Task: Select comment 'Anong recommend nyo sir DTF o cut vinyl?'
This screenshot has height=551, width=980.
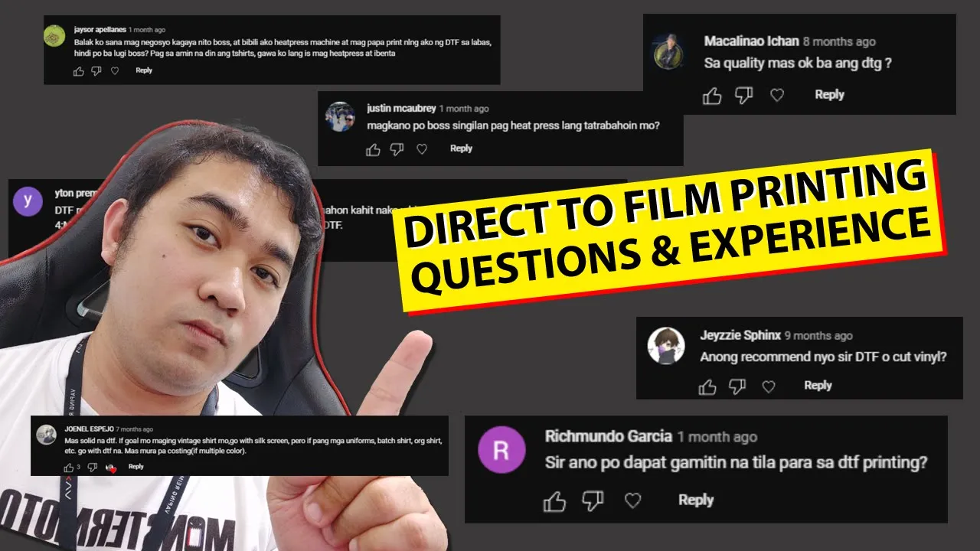Action: coord(823,357)
